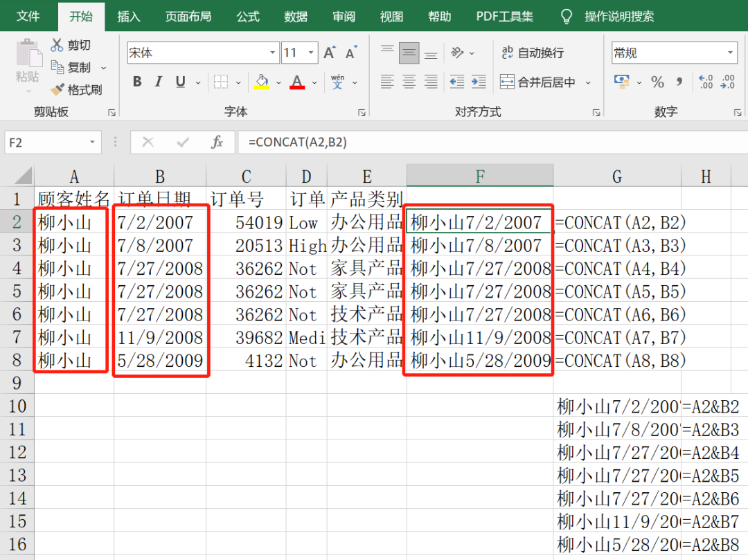Screen dimensions: 748x560
Task: Open number format dropdown 常规
Action: (x=731, y=53)
